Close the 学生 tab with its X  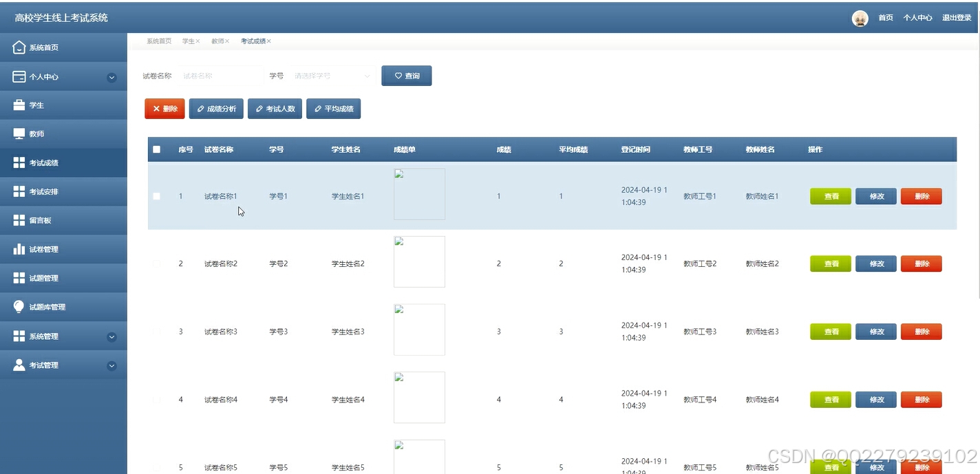tap(198, 41)
